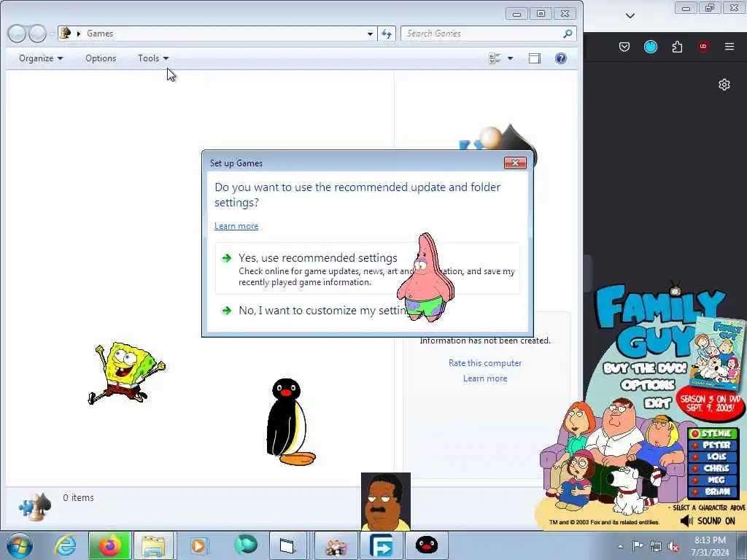
Task: Open Windows Explorer taskbar icon
Action: [154, 545]
